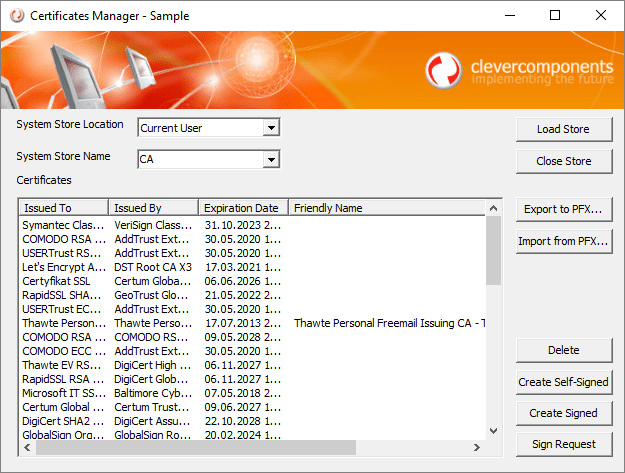Sort by Issued By column header
This screenshot has width=625, height=473.
pos(153,208)
